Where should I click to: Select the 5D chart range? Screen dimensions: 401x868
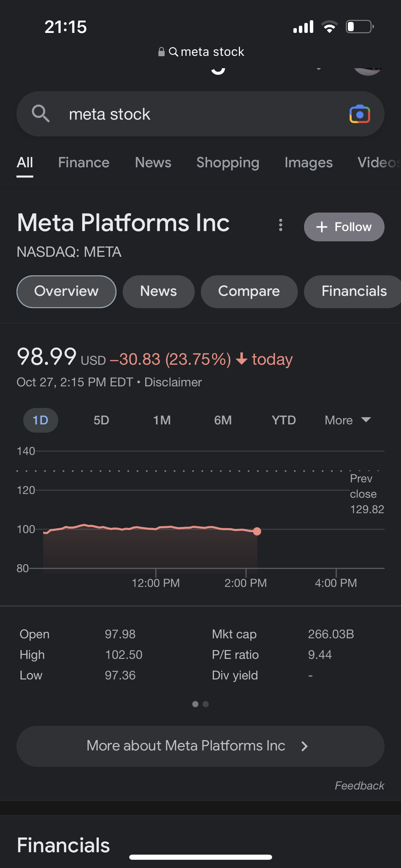(101, 420)
